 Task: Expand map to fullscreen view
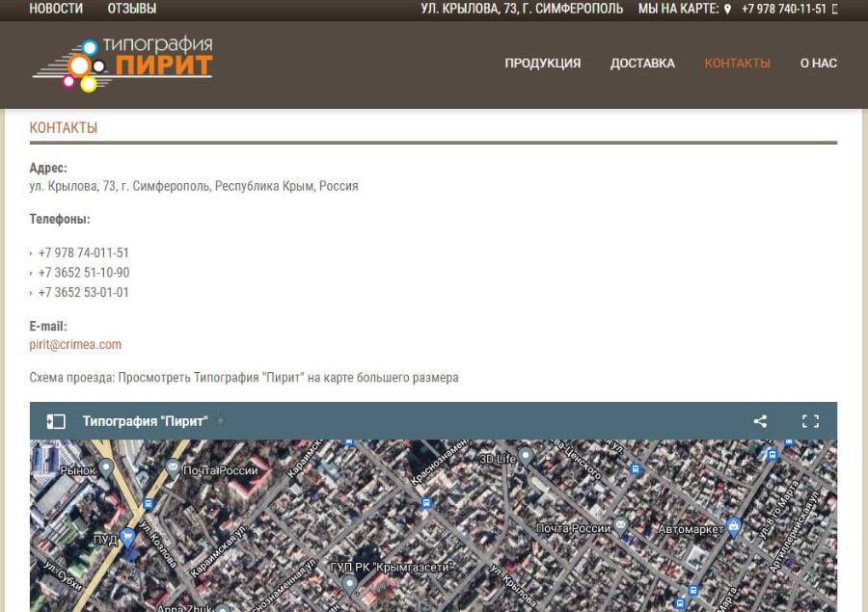click(x=810, y=421)
